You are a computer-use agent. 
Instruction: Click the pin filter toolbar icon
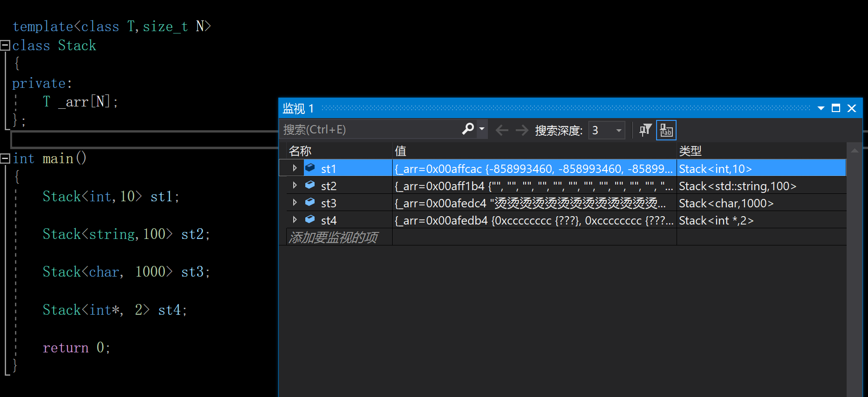coord(645,130)
